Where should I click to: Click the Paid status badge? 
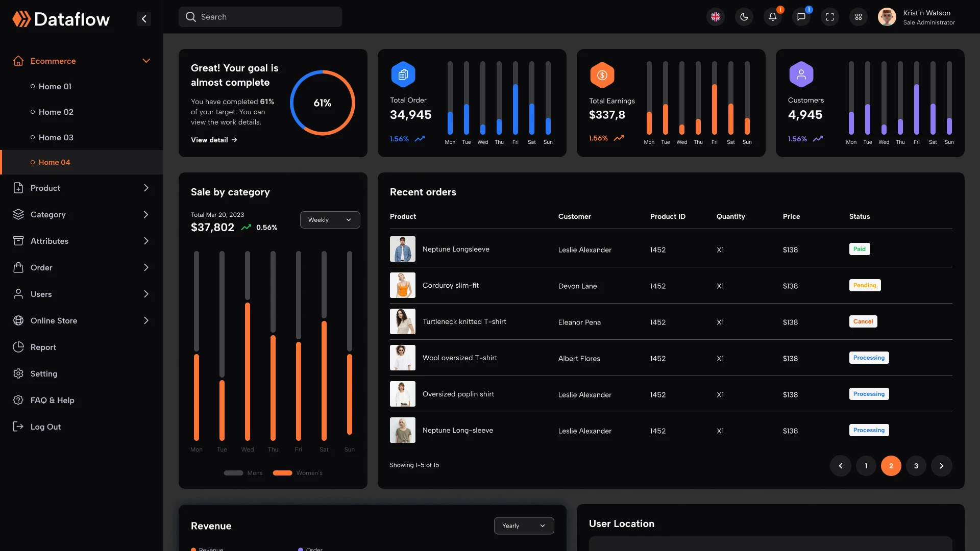[x=860, y=249]
